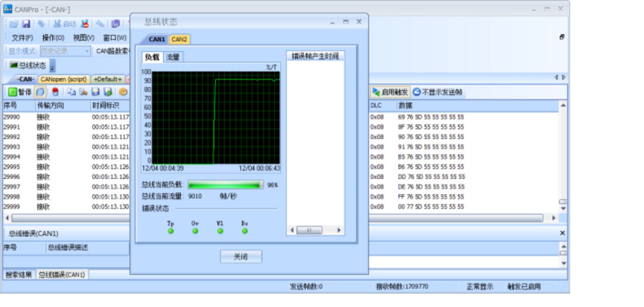Toggle the 不显示发送帧 hide sent frames option
The image size is (644, 307).
coord(438,92)
